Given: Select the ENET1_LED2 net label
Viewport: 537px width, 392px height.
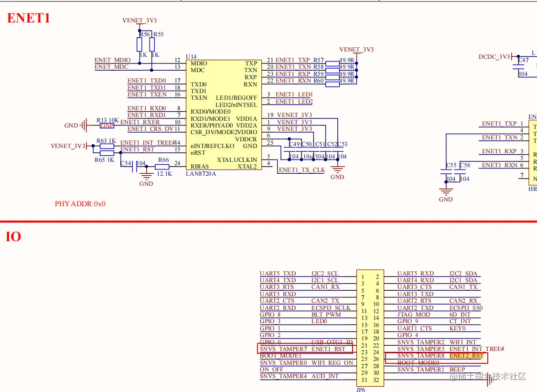Looking at the screenshot, I should click(294, 101).
